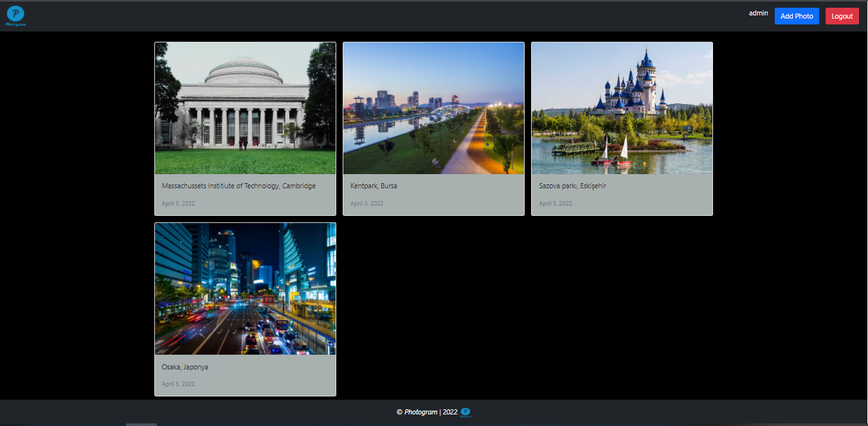Click the Photogram text in the footer

coord(421,412)
